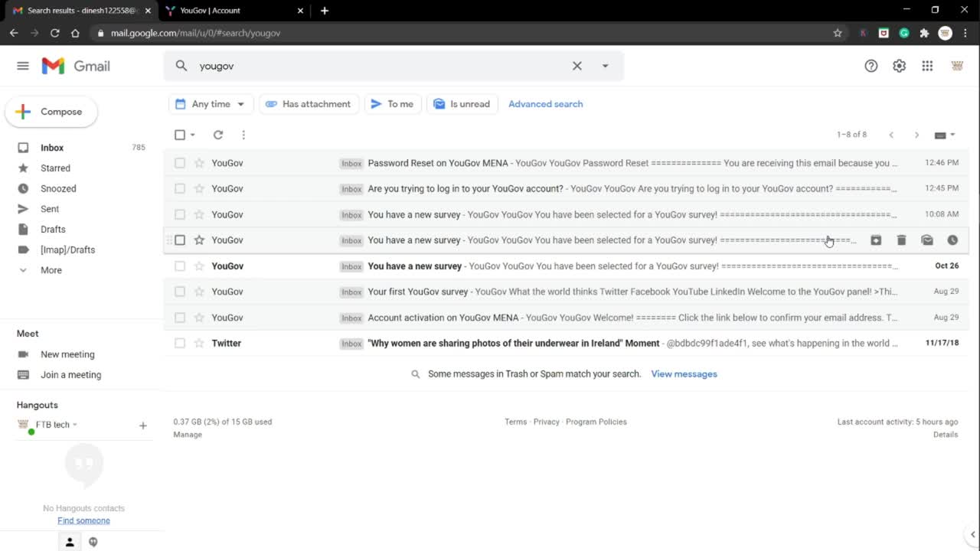
Task: Archive the hovered new survey email
Action: point(876,240)
